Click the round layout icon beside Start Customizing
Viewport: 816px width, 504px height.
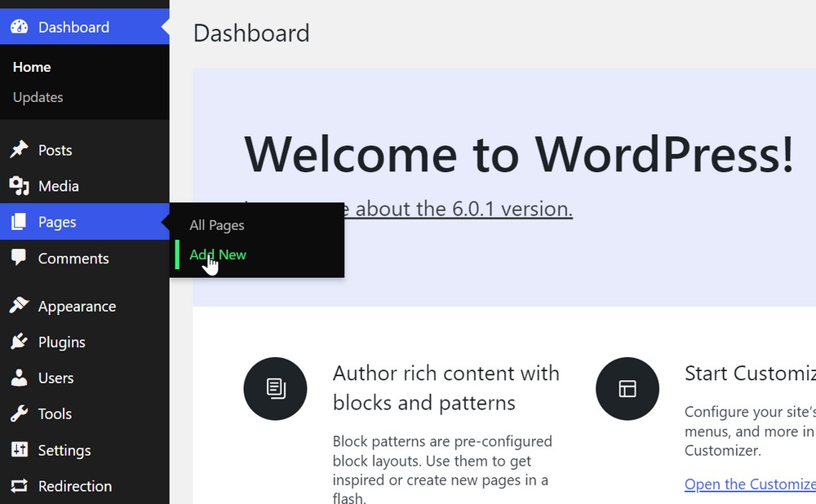point(627,388)
